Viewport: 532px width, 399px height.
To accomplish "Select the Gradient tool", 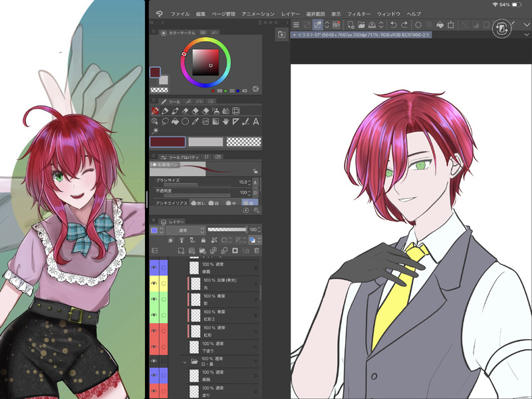I will tap(215, 122).
